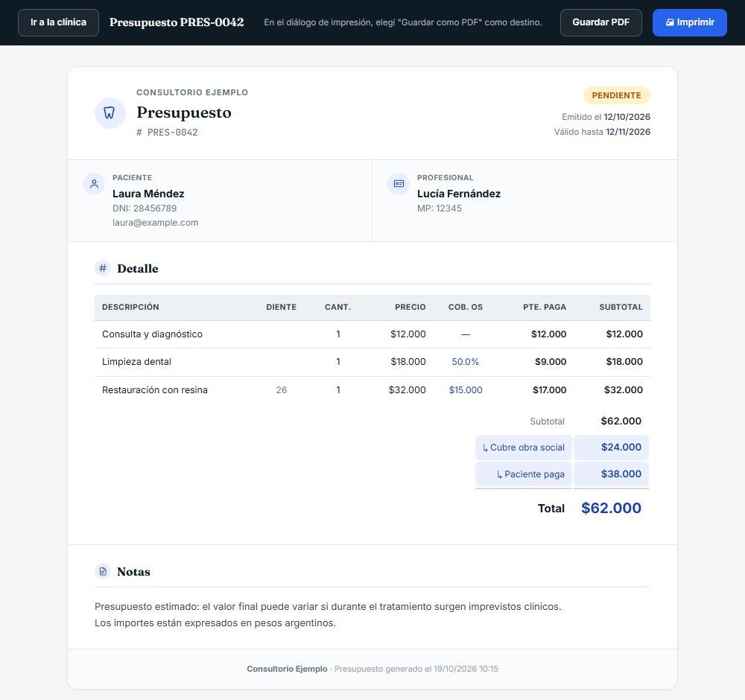Screen dimensions: 745x700
Task: Select professional name Lucía Fernández
Action: 458,194
